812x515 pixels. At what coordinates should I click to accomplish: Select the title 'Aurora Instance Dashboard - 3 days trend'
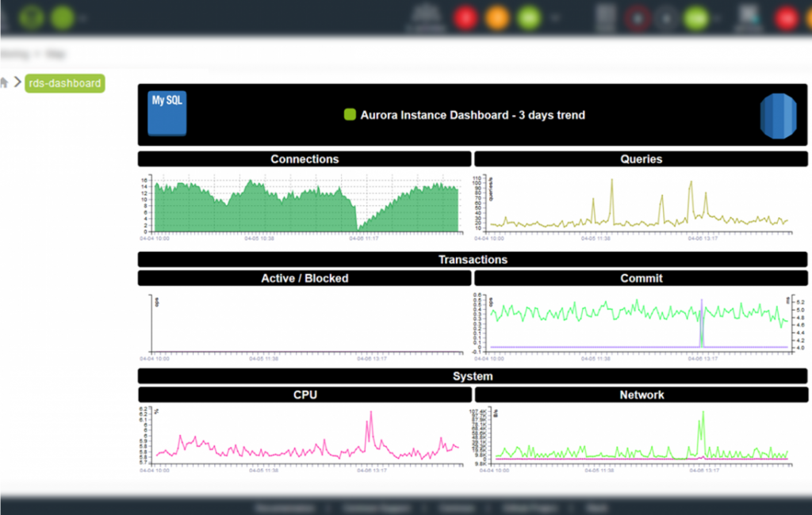click(x=473, y=115)
